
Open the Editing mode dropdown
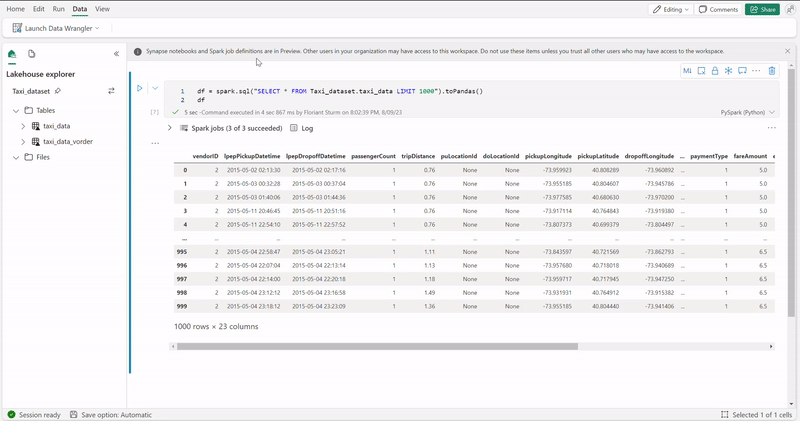[x=670, y=9]
